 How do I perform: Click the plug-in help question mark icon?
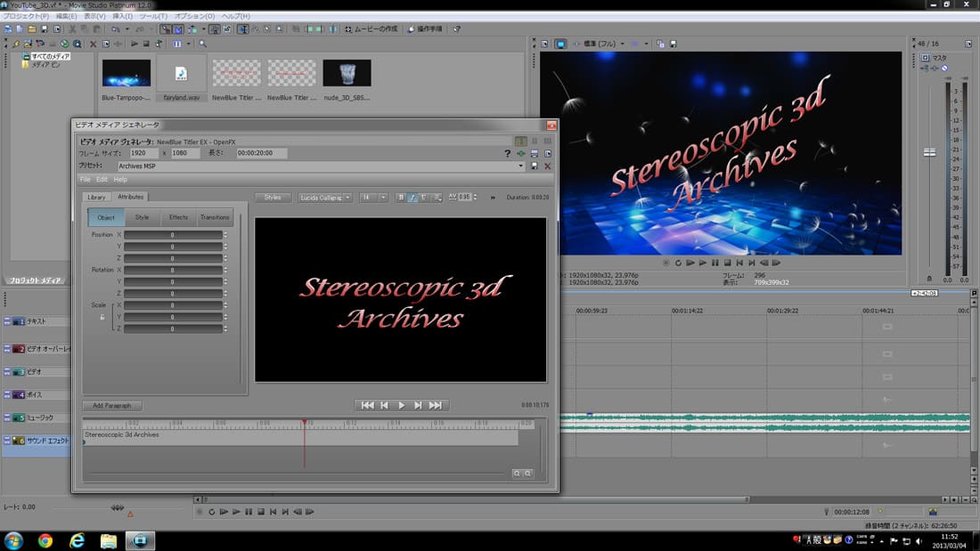(x=508, y=153)
